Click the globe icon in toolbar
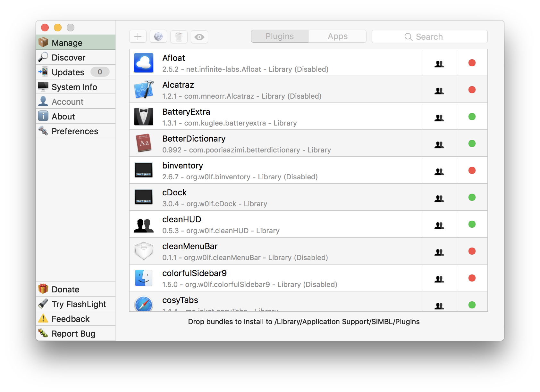 tap(158, 37)
